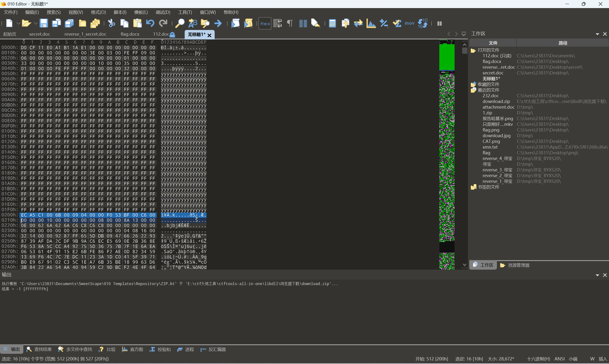Click the 小端 endian status entry
The height and width of the screenshot is (364, 609).
tap(573, 359)
